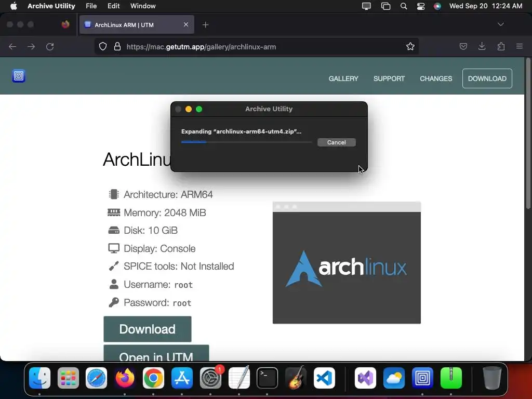This screenshot has height=399, width=532.
Task: Click the UTM logo in site header
Action: pos(19,76)
